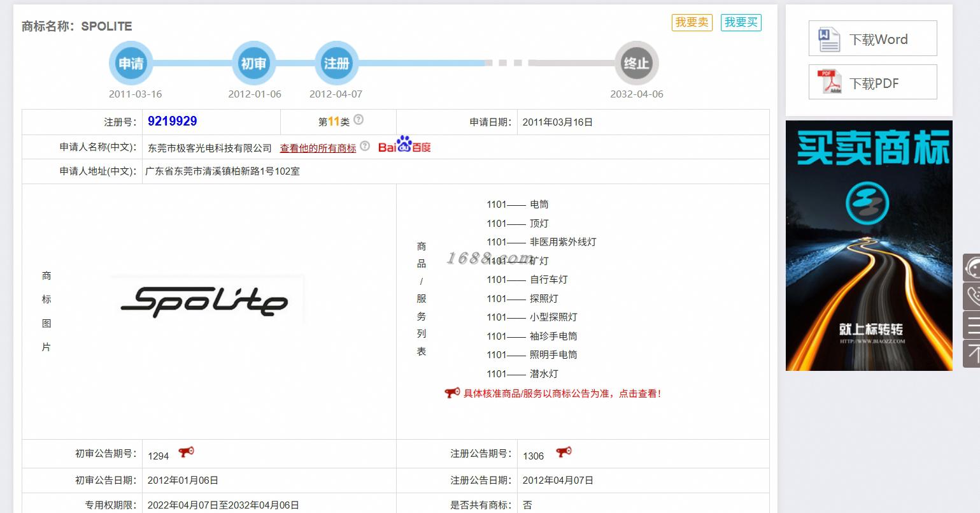Click the applicant address text
980x513 pixels.
223,171
